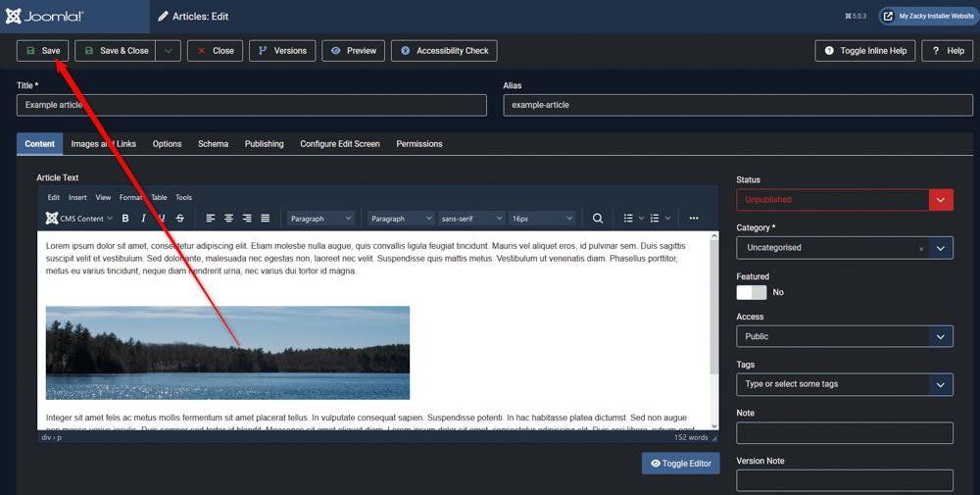Click the 152 words counter

691,437
